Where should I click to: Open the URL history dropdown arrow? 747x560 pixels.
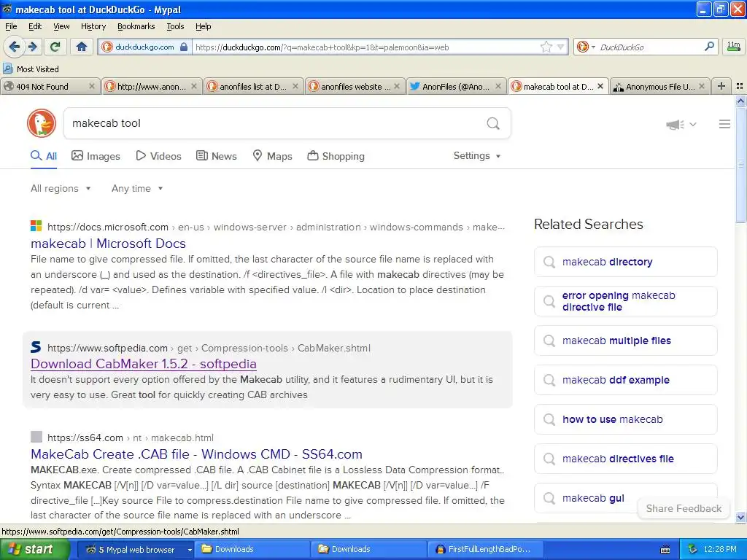561,47
